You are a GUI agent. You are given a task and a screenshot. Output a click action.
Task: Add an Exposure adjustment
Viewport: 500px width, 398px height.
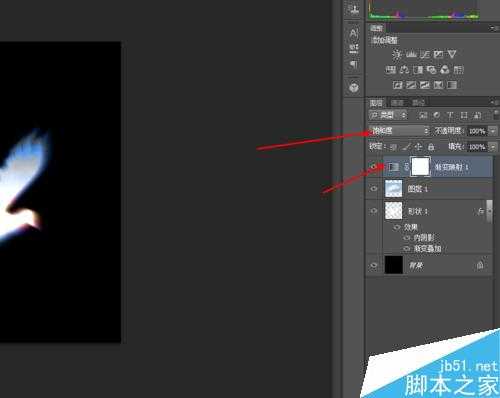pyautogui.click(x=438, y=54)
